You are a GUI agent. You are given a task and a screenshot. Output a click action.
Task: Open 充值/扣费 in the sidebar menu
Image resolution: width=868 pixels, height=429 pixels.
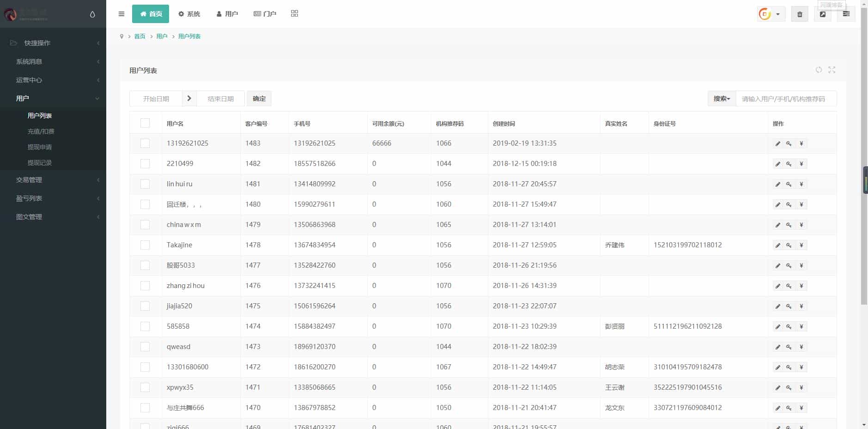pos(41,131)
